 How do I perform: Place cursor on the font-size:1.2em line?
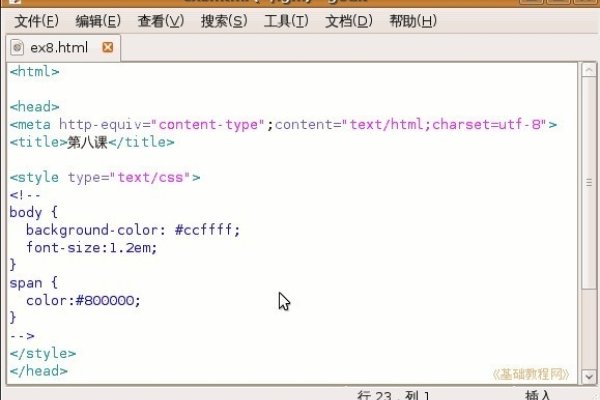[92, 247]
